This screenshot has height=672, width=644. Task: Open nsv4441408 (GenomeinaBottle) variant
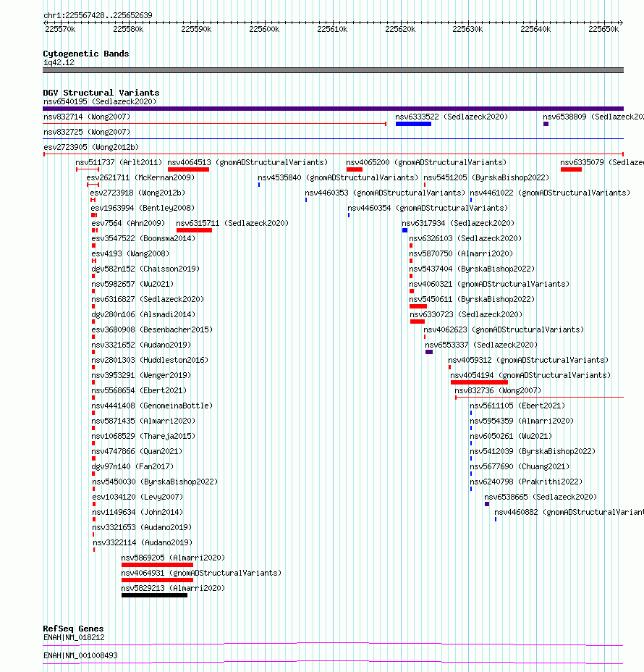(152, 406)
